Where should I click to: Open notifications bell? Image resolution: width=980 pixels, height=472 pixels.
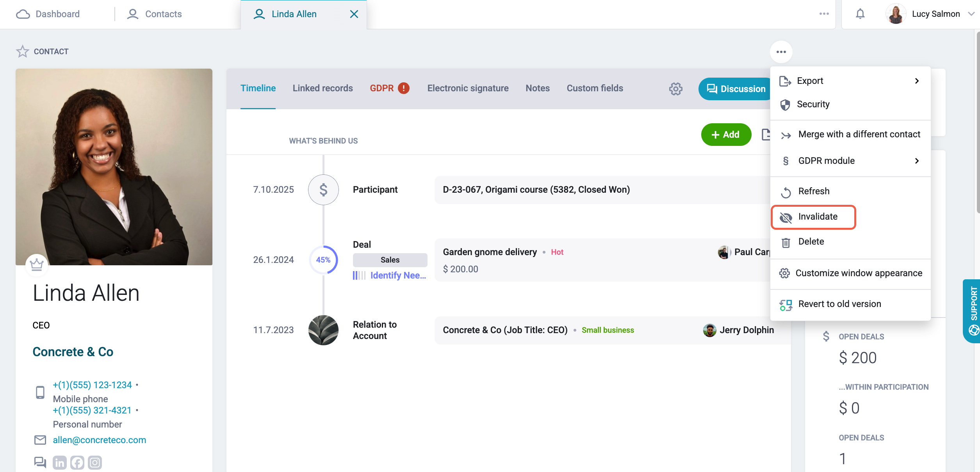point(860,14)
